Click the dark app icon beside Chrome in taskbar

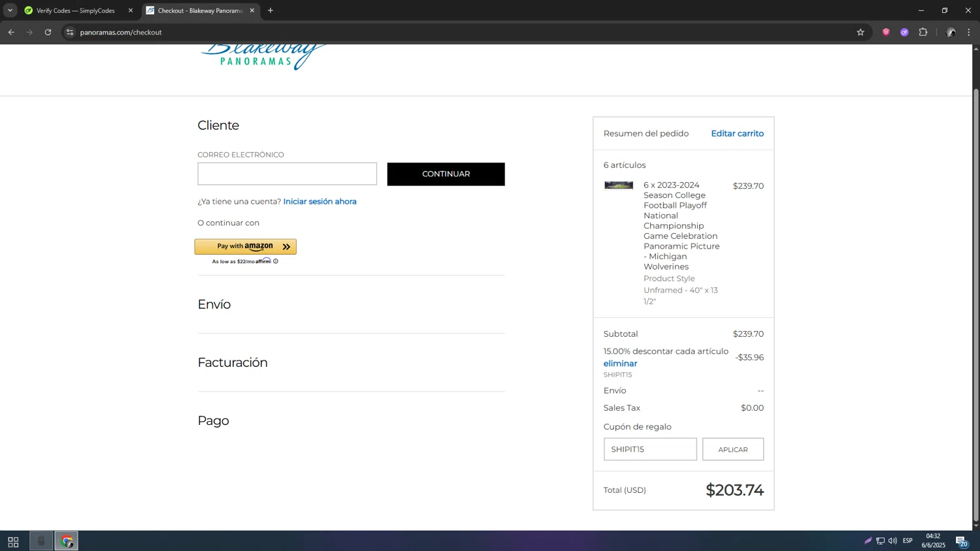point(41,541)
